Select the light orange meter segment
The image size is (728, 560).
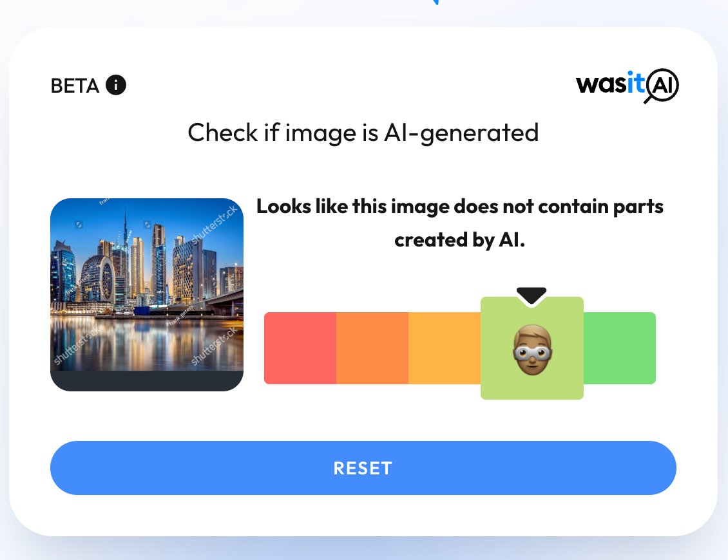point(445,348)
